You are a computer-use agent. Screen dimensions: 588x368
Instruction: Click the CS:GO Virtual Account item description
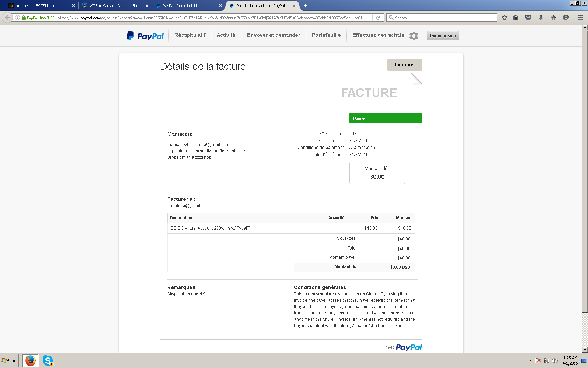tap(210, 228)
